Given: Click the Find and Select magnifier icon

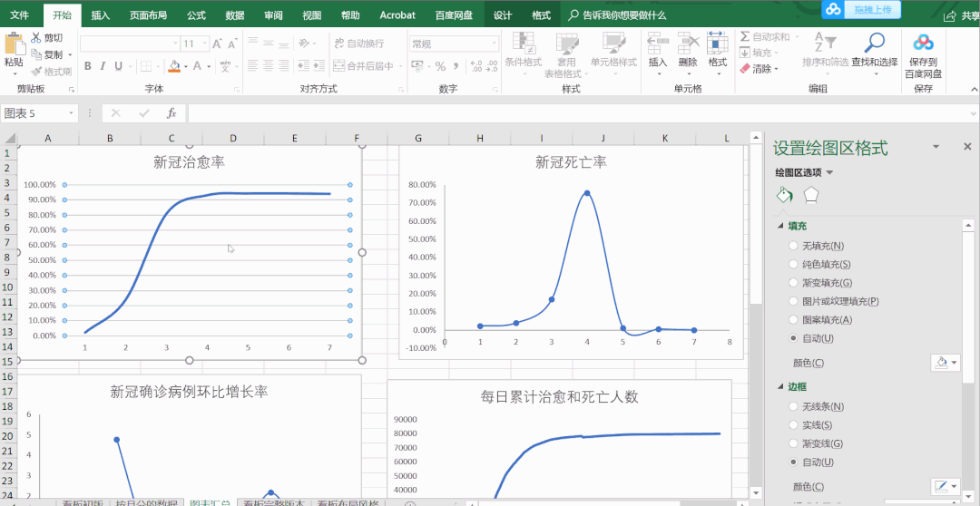Looking at the screenshot, I should pyautogui.click(x=875, y=44).
